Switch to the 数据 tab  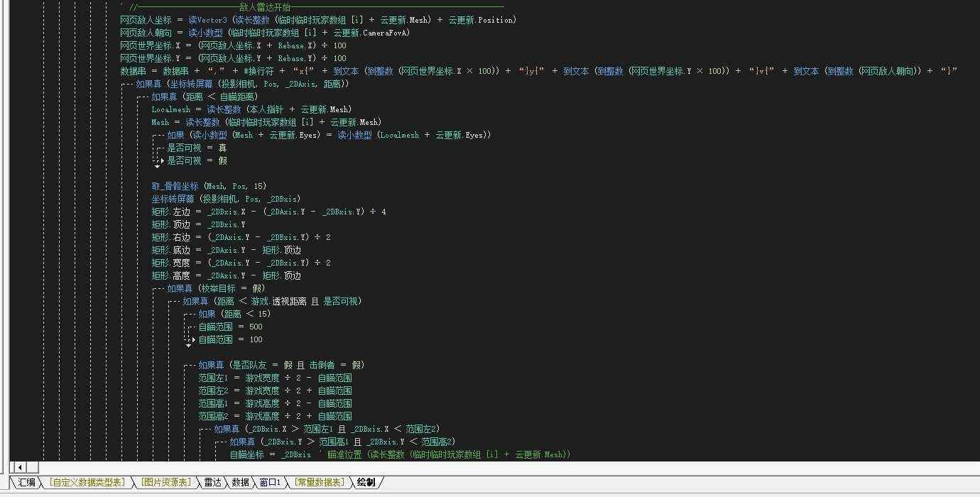click(x=241, y=483)
